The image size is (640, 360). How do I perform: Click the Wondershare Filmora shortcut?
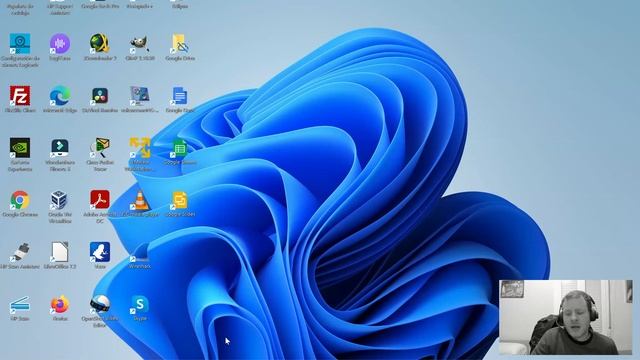pos(60,148)
